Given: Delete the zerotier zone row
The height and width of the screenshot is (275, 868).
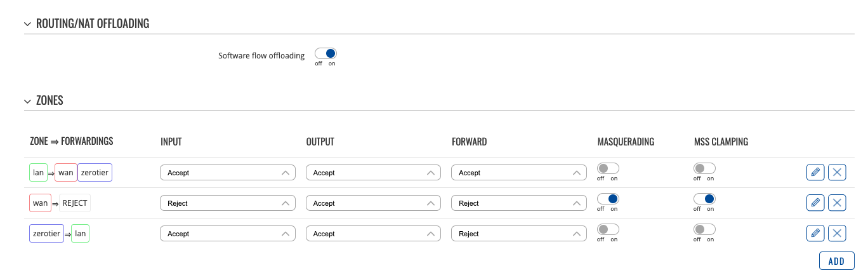Looking at the screenshot, I should coord(838,233).
